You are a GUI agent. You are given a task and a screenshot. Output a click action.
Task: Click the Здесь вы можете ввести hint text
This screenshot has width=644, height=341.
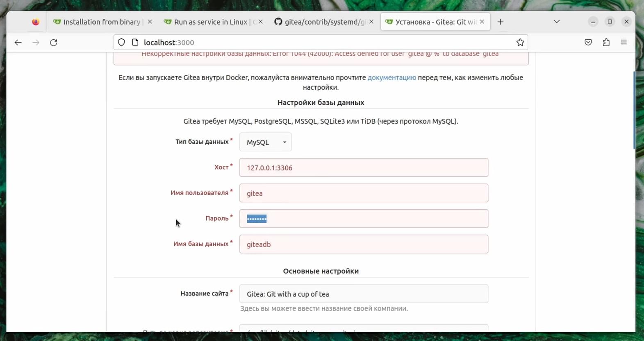[324, 309]
